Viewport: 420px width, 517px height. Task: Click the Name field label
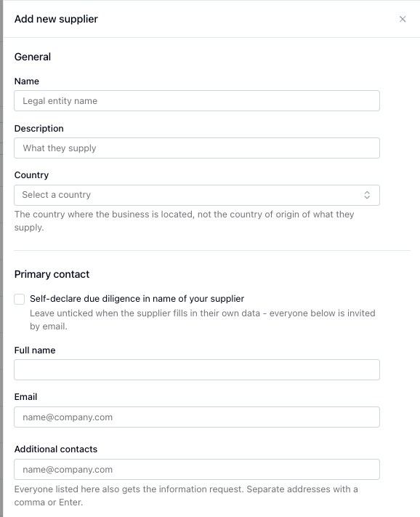point(27,81)
